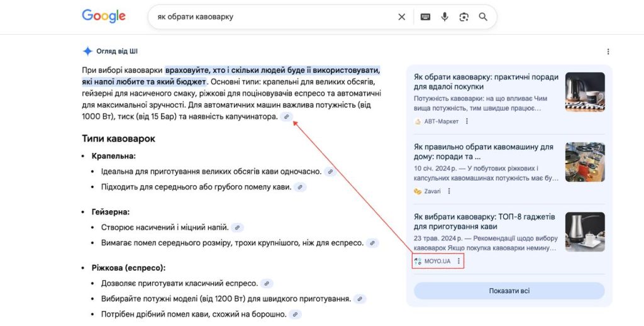
Task: Click the АВТ-Маркет source name
Action: point(441,121)
